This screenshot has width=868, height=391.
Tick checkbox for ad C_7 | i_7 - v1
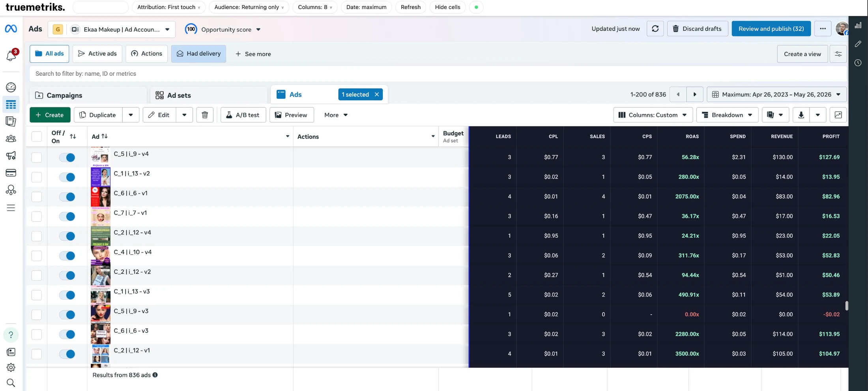[36, 216]
